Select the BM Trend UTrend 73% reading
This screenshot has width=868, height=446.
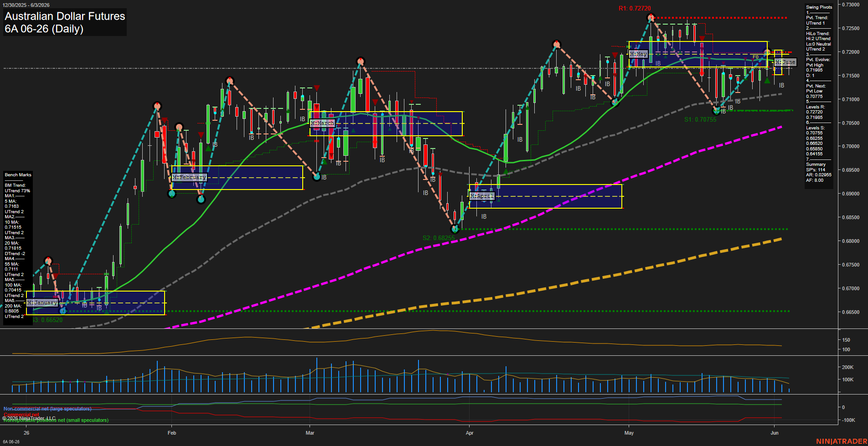(17, 191)
